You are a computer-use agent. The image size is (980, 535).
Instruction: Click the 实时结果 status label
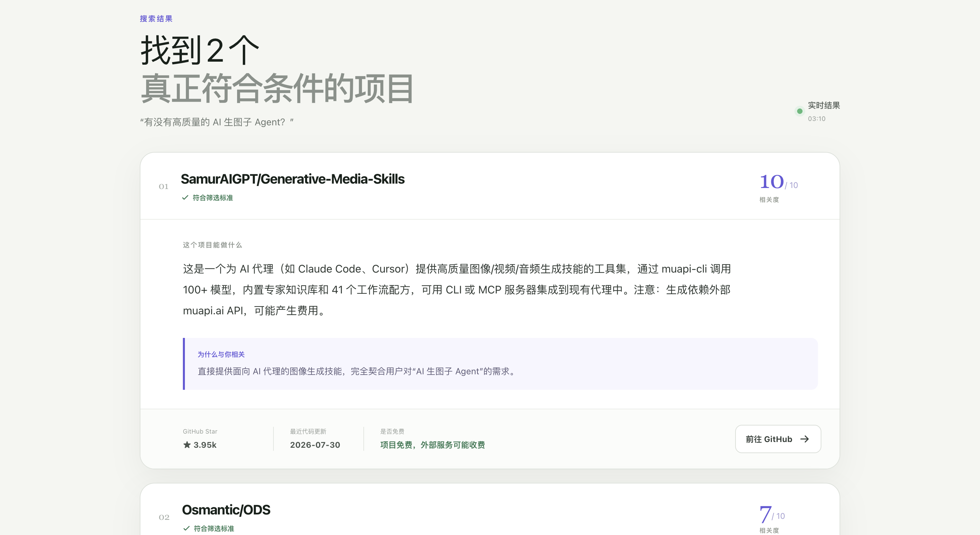pos(824,105)
